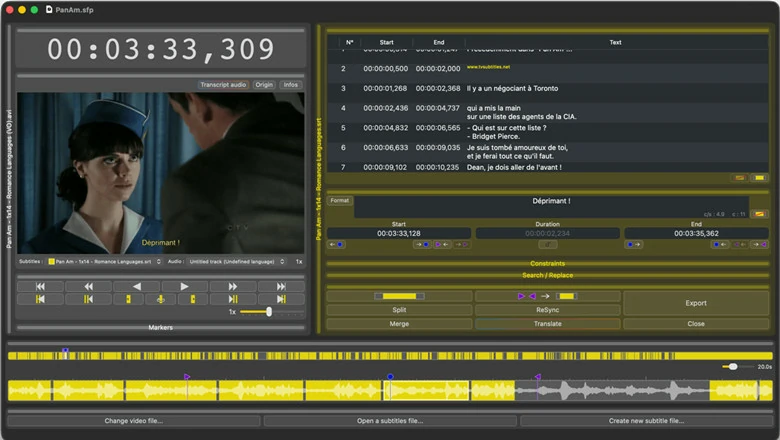Adjust the waveform zoom slider at 20.0s
The height and width of the screenshot is (440, 780).
click(x=733, y=366)
